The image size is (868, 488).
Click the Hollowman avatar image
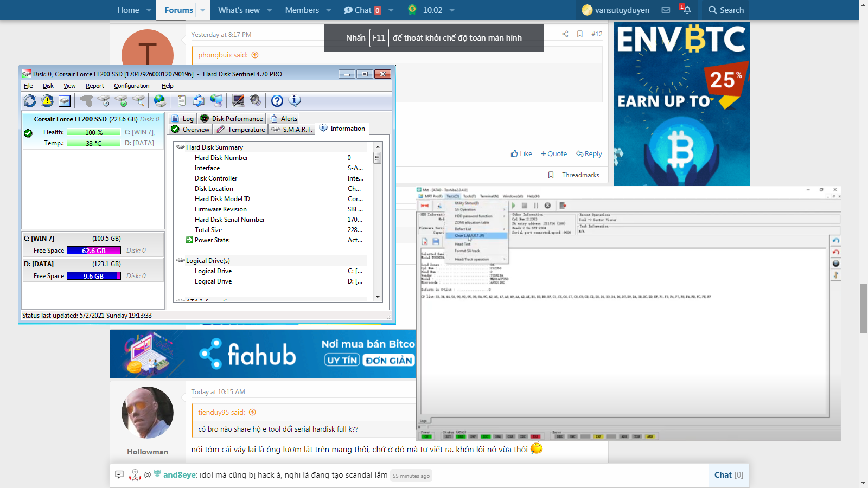click(148, 413)
